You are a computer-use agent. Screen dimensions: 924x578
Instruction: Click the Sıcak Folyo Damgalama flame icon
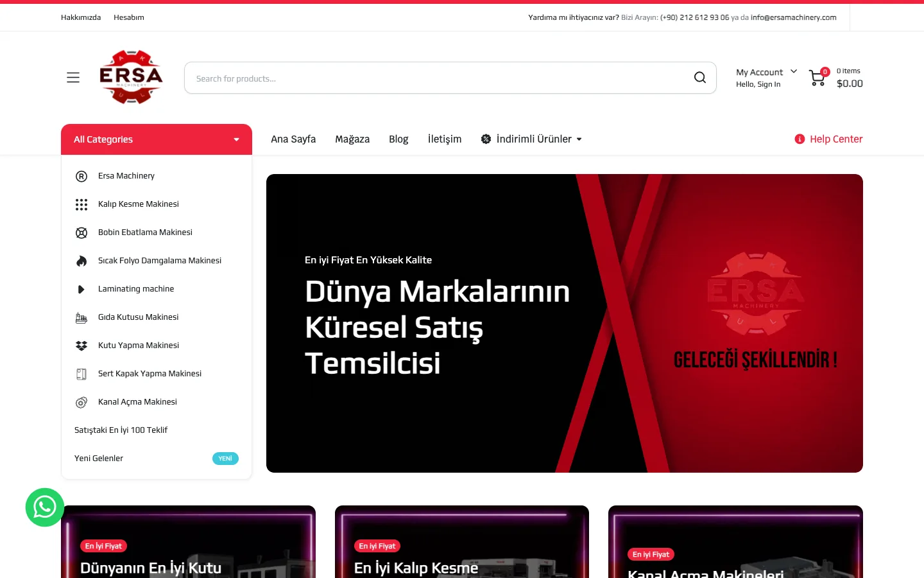pos(81,261)
